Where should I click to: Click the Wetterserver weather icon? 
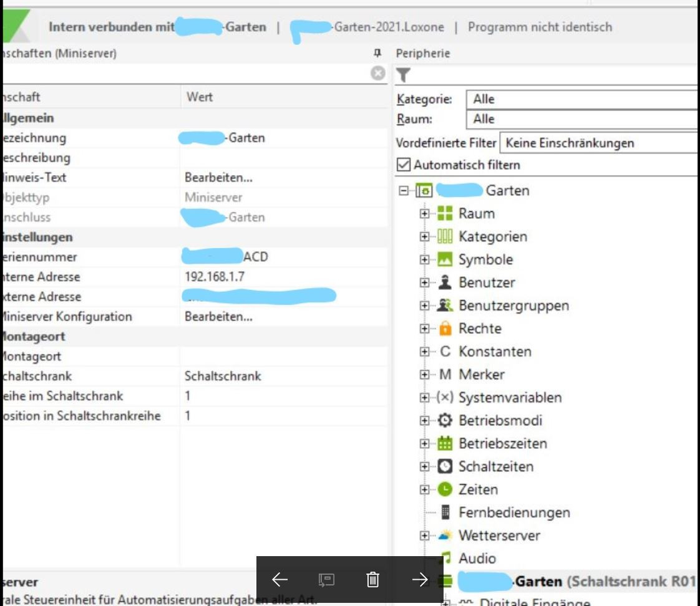click(x=445, y=535)
